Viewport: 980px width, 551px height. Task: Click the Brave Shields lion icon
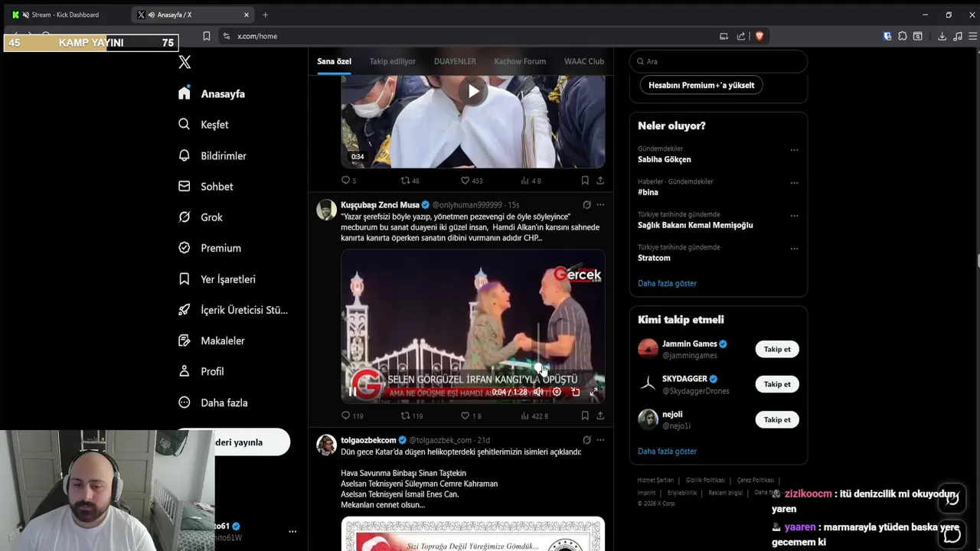click(x=759, y=36)
